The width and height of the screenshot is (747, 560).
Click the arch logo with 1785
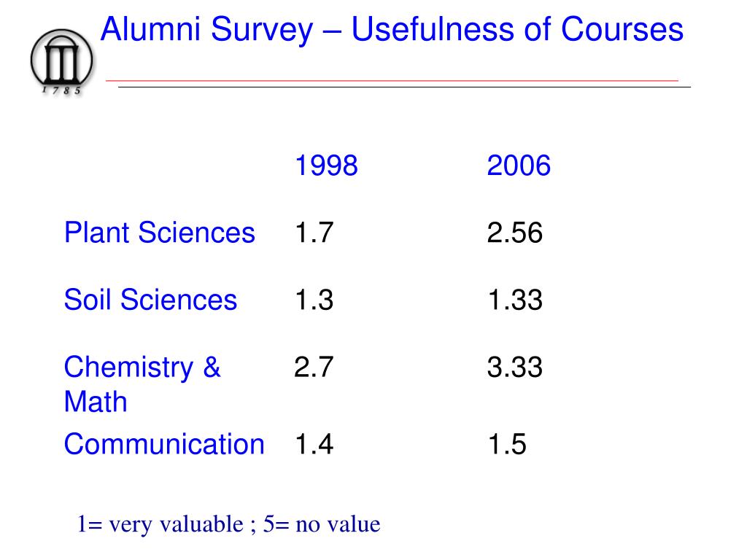click(x=62, y=62)
